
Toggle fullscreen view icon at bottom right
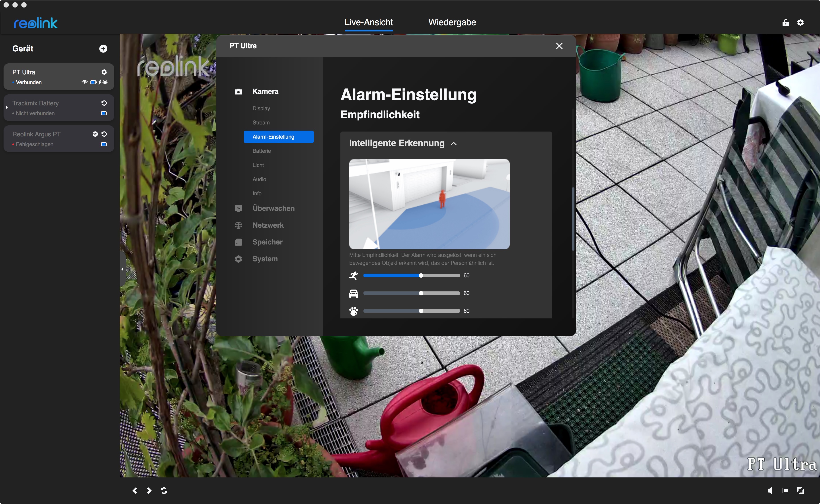pyautogui.click(x=800, y=490)
